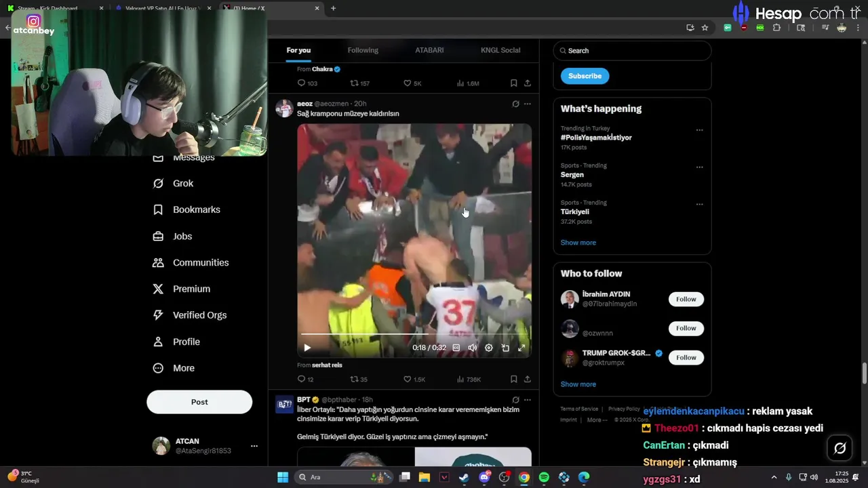Switch to the Following tab
The width and height of the screenshot is (868, 488).
[x=363, y=50]
